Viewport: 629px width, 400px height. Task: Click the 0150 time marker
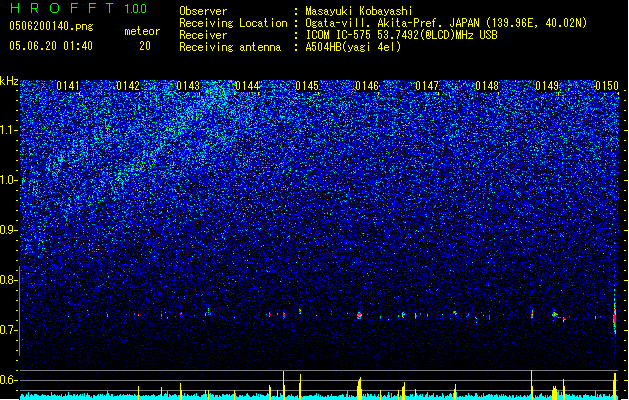pyautogui.click(x=607, y=86)
